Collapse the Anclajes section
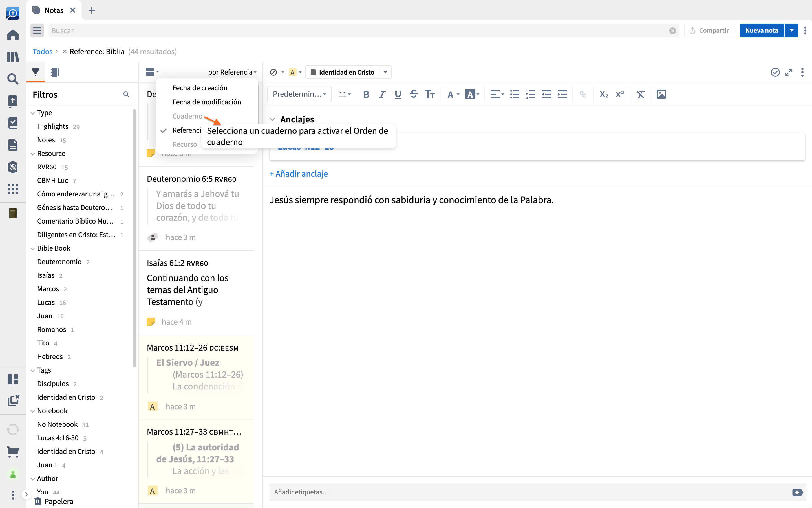 272,120
